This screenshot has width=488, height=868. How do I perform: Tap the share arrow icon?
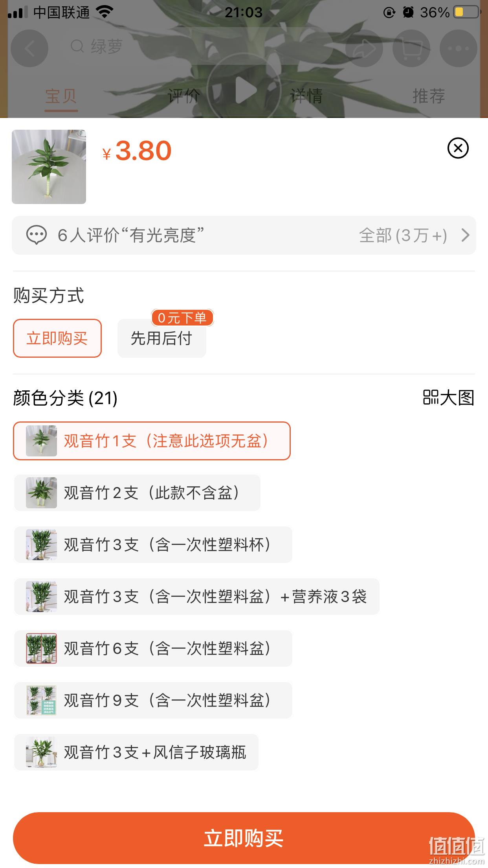point(364,48)
